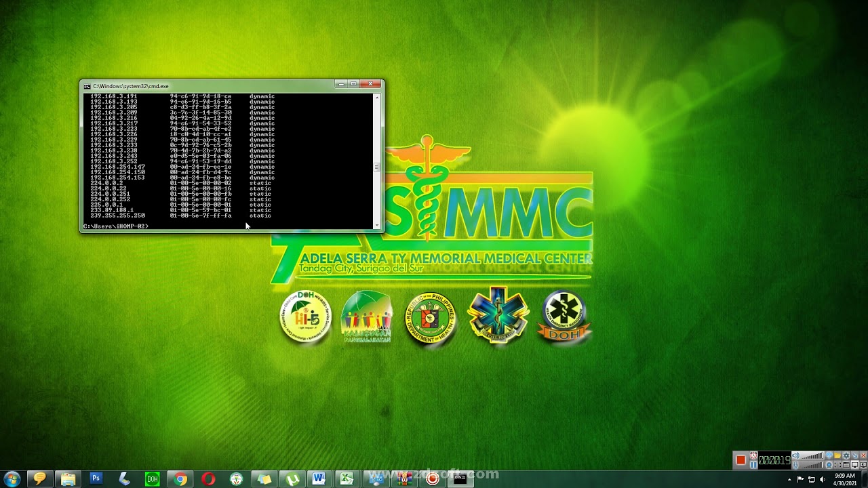Viewport: 868px width, 488px height.
Task: Launch Opera browser from the taskbar
Action: (x=208, y=479)
